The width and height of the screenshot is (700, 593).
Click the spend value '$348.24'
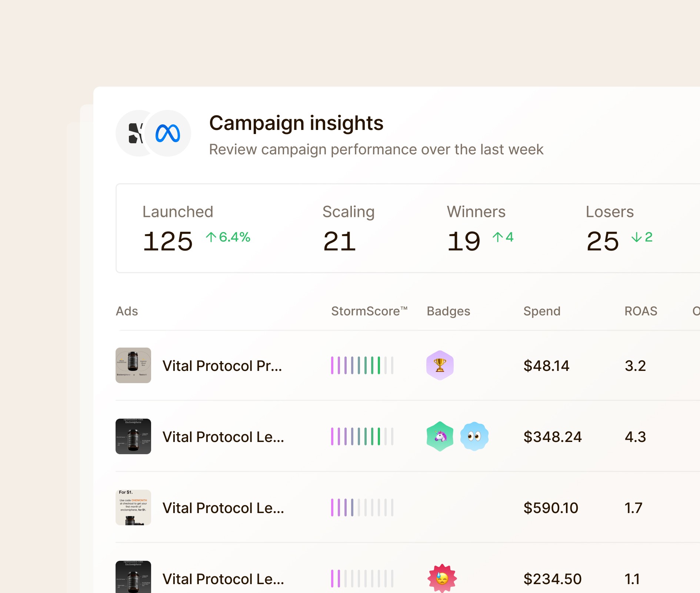coord(553,437)
